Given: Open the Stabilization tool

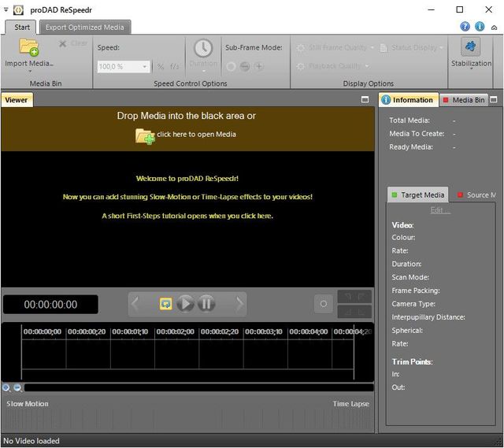Looking at the screenshot, I should coord(471,47).
